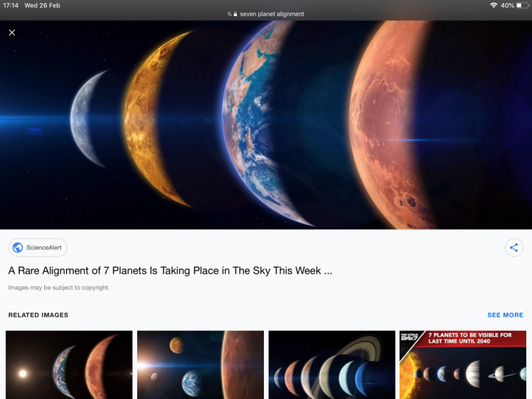Viewport: 532px width, 399px height.
Task: Open the '7 Planets to be visible' thumbnail
Action: point(463,365)
